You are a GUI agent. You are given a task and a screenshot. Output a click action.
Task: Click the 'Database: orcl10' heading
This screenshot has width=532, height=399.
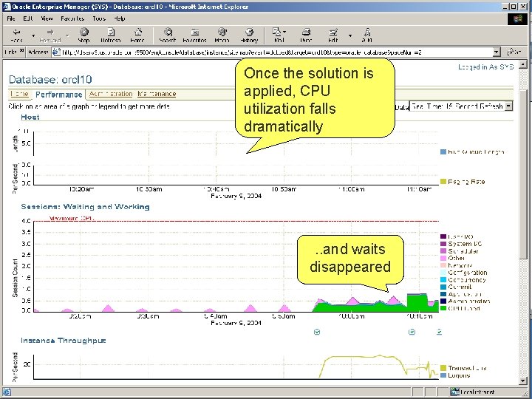[50, 79]
